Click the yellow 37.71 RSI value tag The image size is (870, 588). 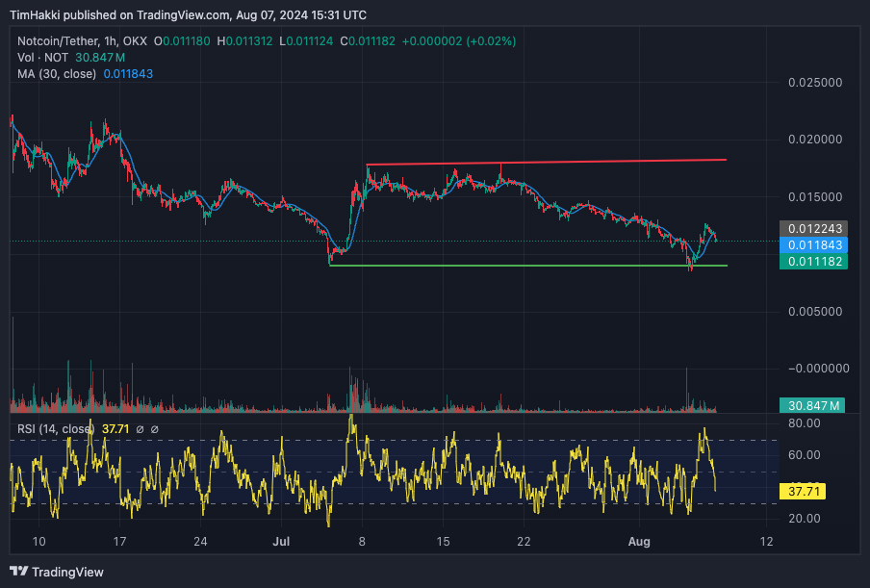[x=803, y=492]
